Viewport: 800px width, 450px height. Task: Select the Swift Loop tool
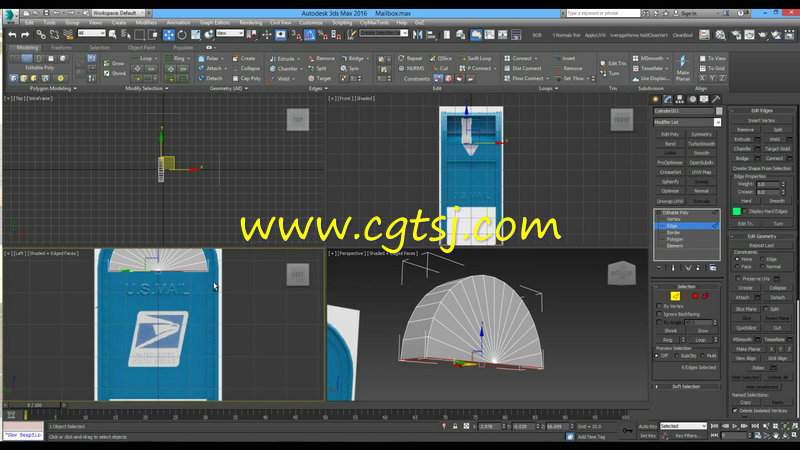[476, 59]
